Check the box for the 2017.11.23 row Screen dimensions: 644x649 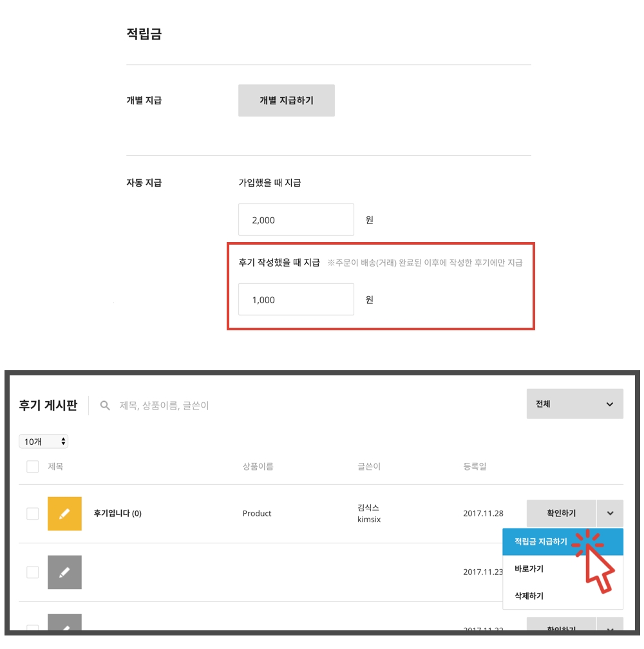click(x=32, y=572)
